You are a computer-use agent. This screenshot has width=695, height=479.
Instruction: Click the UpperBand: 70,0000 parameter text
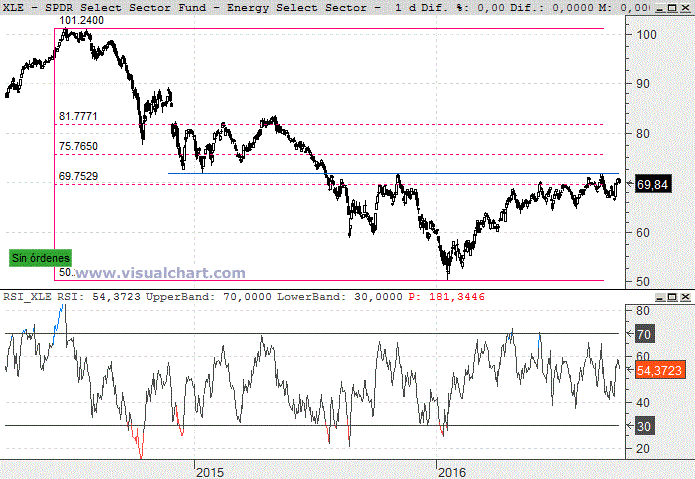[209, 296]
